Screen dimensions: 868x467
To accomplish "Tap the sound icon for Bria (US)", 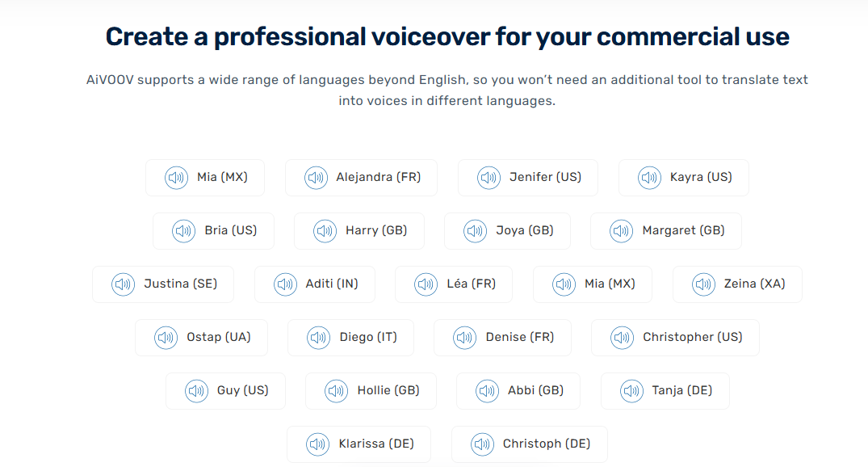I will click(183, 231).
